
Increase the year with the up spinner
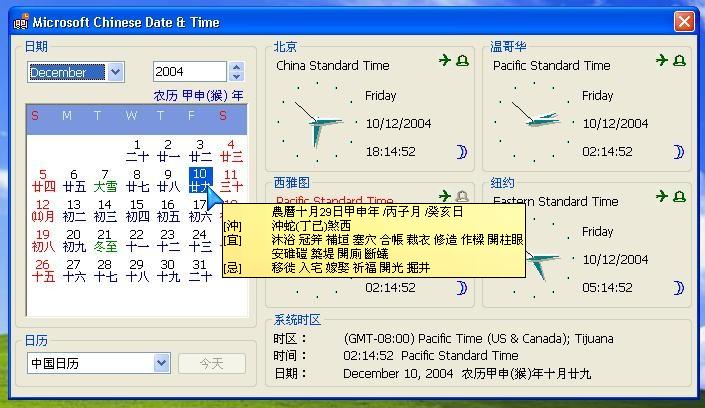coord(236,67)
